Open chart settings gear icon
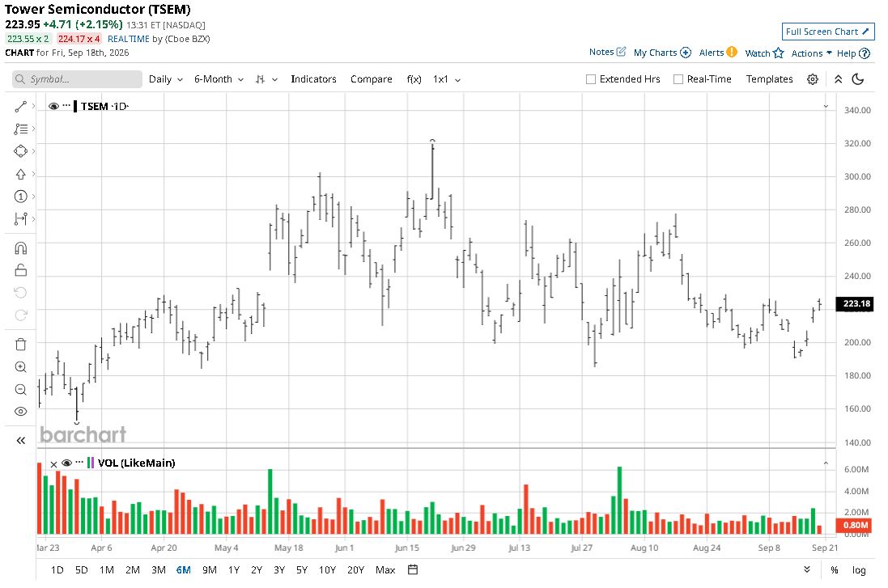The width and height of the screenshot is (888, 588). (x=812, y=79)
